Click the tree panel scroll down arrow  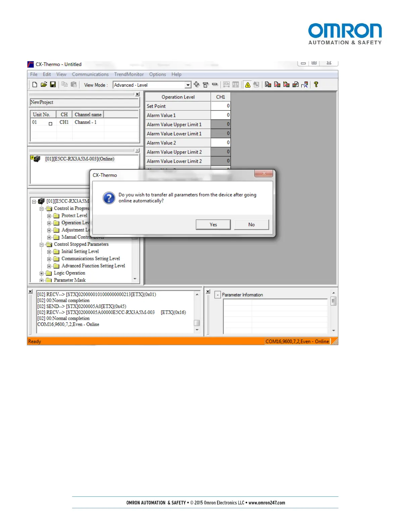coord(135,279)
